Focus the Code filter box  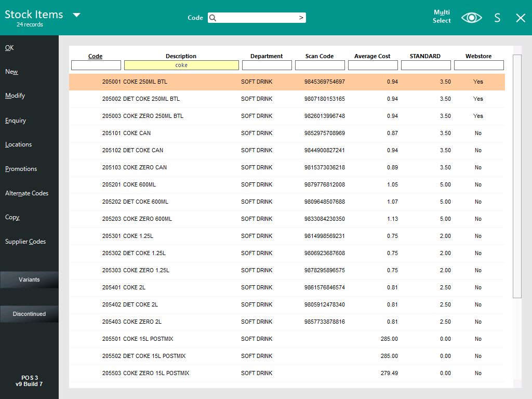tap(96, 65)
